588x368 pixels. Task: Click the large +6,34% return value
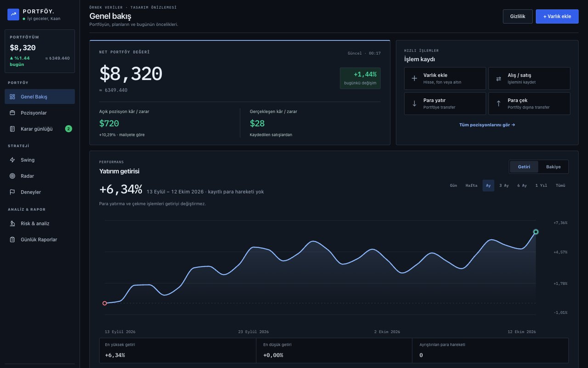coord(121,189)
